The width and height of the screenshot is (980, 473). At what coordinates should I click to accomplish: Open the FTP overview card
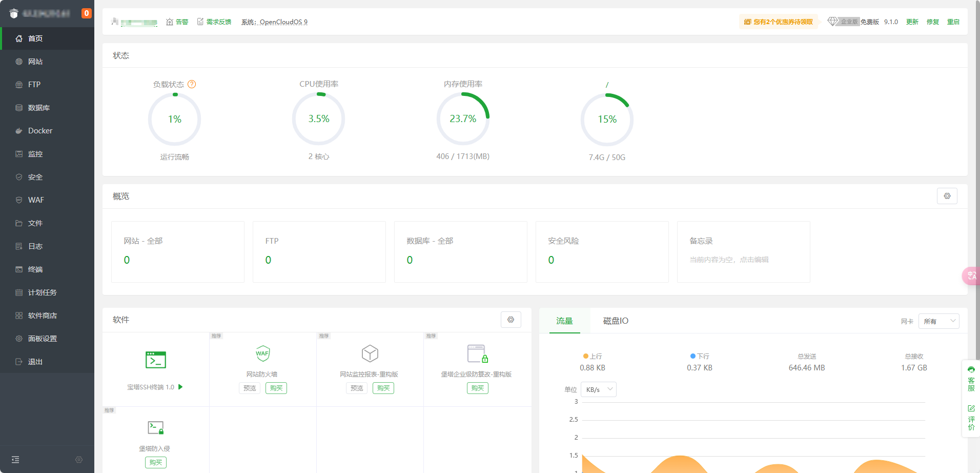(x=319, y=252)
